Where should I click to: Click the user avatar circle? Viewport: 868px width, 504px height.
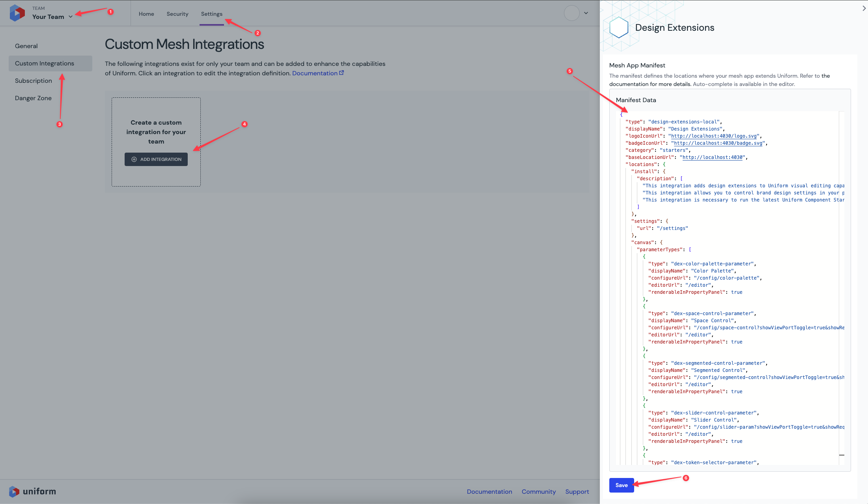571,13
